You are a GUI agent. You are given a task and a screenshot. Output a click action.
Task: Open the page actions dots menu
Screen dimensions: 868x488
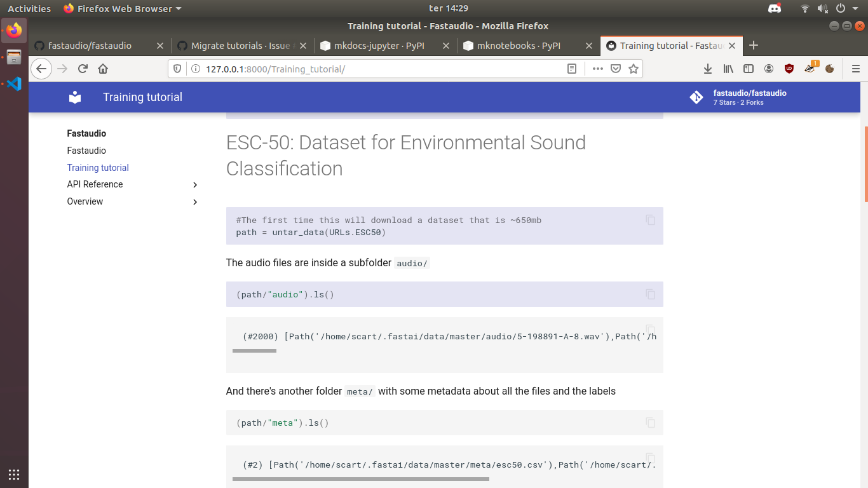(597, 68)
